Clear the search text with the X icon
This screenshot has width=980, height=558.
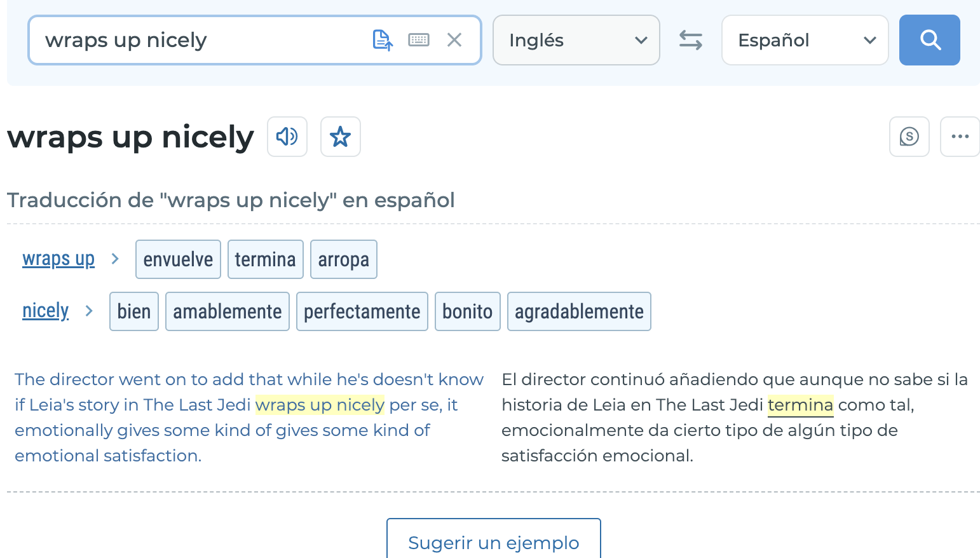[x=454, y=39]
